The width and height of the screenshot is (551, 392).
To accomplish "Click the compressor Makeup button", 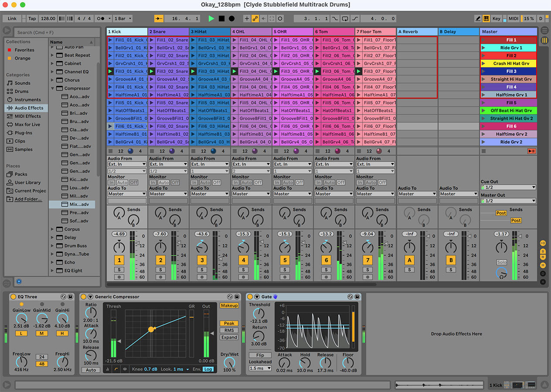I will pos(229,306).
